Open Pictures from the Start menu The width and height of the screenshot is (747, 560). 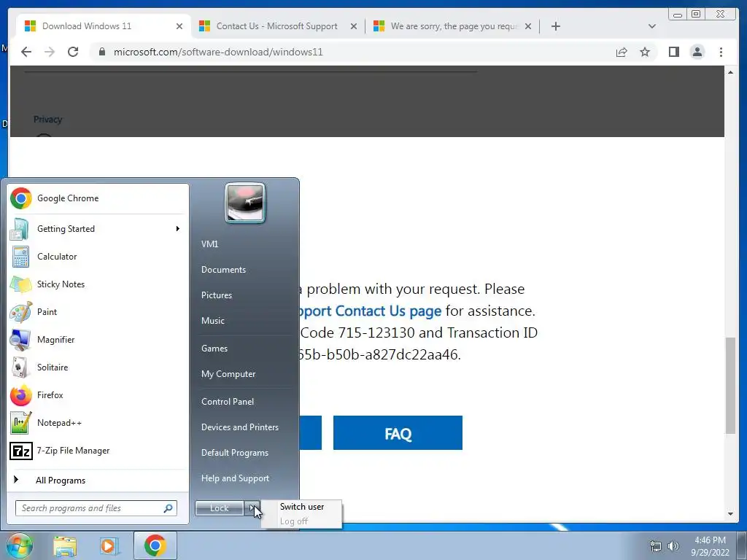[x=217, y=295]
